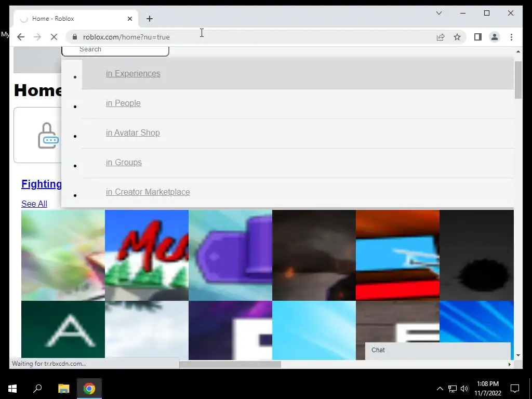Choose search 'in Experiences'
Viewport: 532px width, 399px height.
point(133,74)
